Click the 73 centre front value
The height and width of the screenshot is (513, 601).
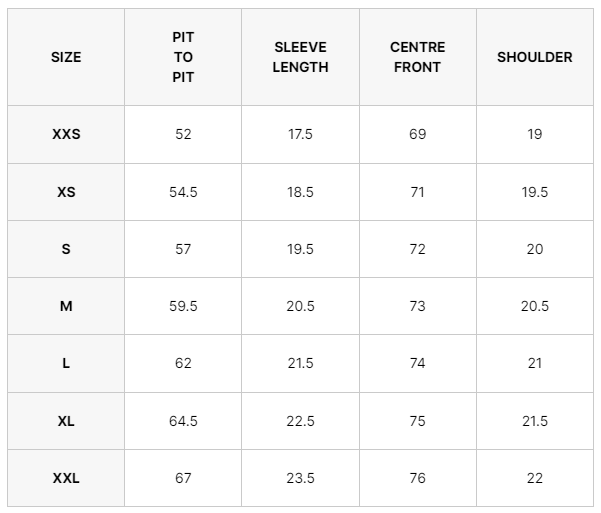[418, 306]
